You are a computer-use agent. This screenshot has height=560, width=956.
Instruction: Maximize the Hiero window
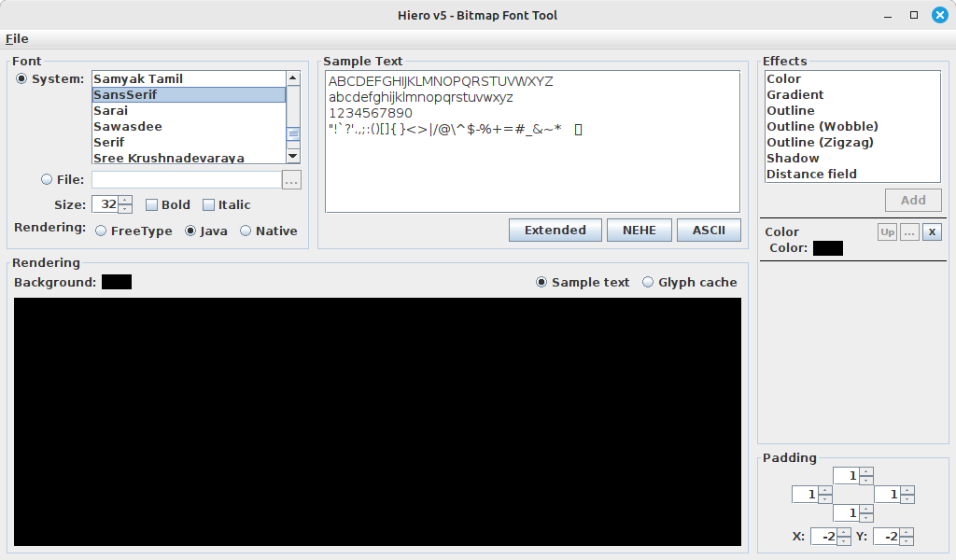pyautogui.click(x=913, y=15)
